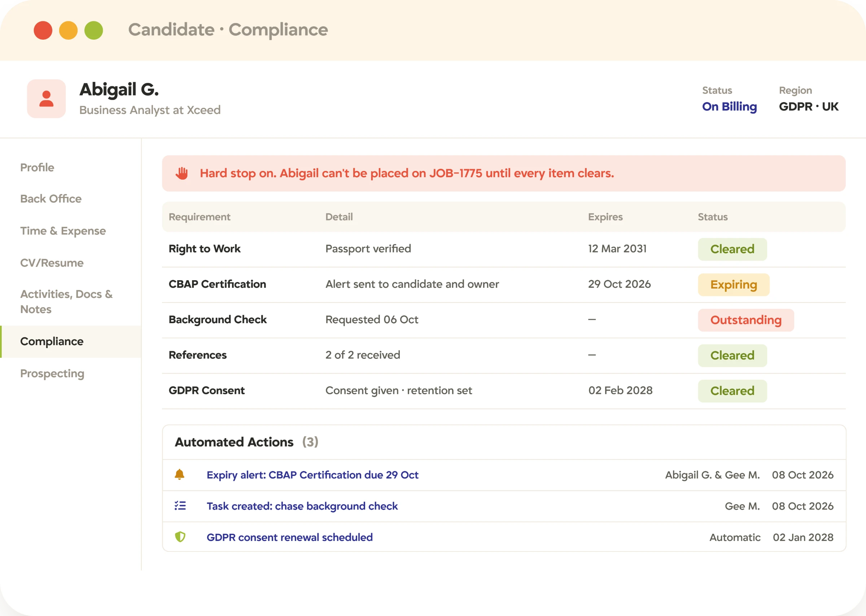Click the GDPR · UK region value
Image resolution: width=866 pixels, height=616 pixels.
pos(809,107)
